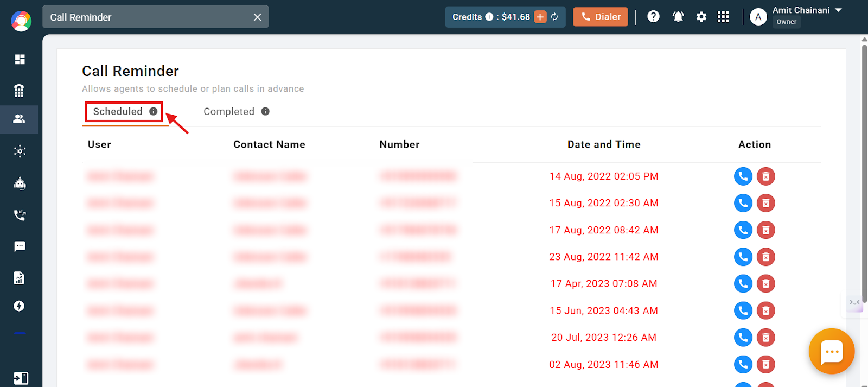Click the date 02 Aug, 2023 11:46 AM
The height and width of the screenshot is (387, 868).
(x=604, y=364)
